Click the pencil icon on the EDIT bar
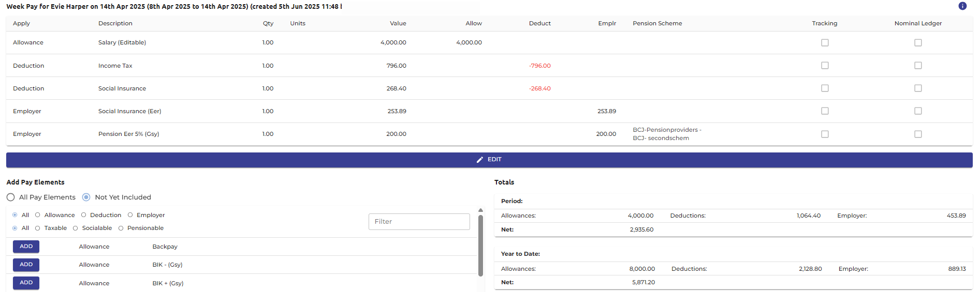The width and height of the screenshot is (980, 292). coord(480,160)
